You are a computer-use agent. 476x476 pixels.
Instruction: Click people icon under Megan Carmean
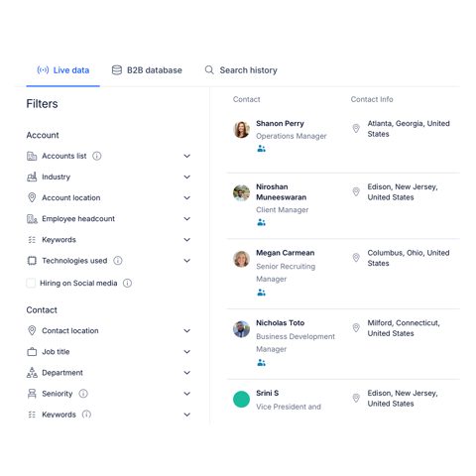coord(262,293)
